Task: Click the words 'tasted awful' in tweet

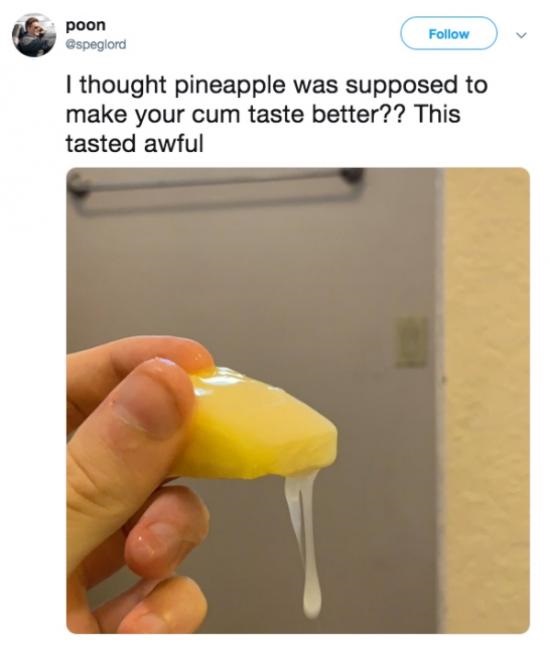Action: pyautogui.click(x=135, y=143)
